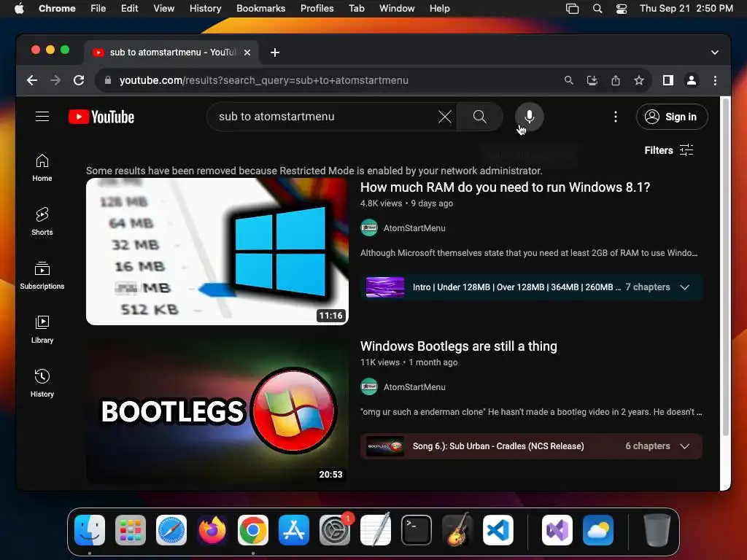Open GarageBand from the Dock
747x560 pixels.
pyautogui.click(x=457, y=530)
